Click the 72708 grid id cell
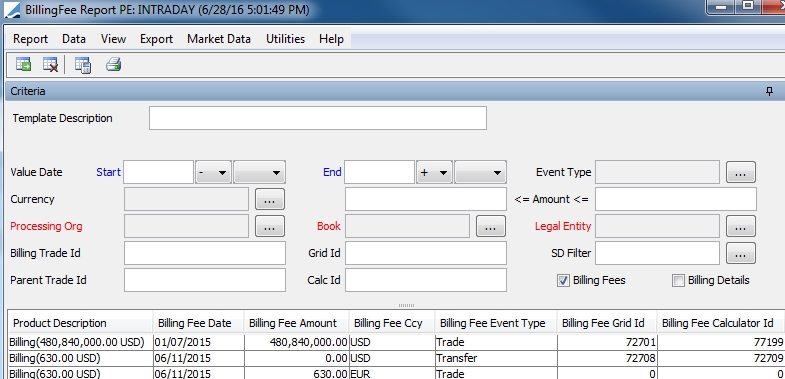Screen dimensions: 785x379 click(607, 358)
